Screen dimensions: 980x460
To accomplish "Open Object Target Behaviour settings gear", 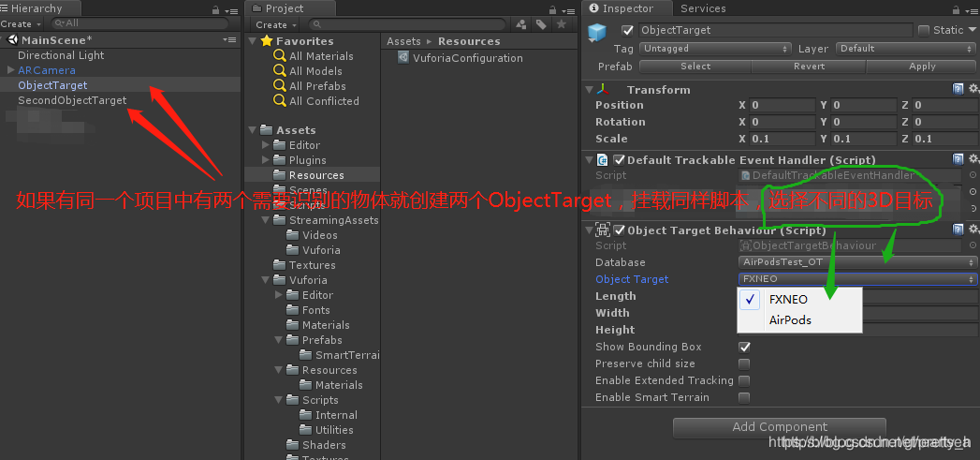I will [x=973, y=230].
